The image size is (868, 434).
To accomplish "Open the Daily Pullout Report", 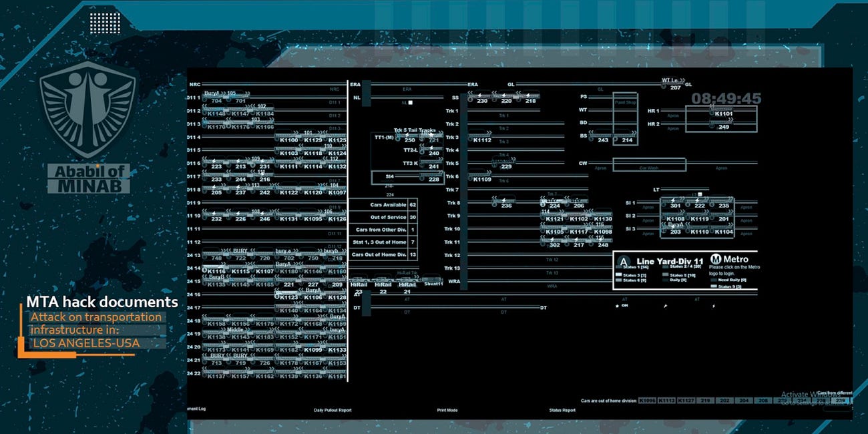I will click(x=333, y=410).
